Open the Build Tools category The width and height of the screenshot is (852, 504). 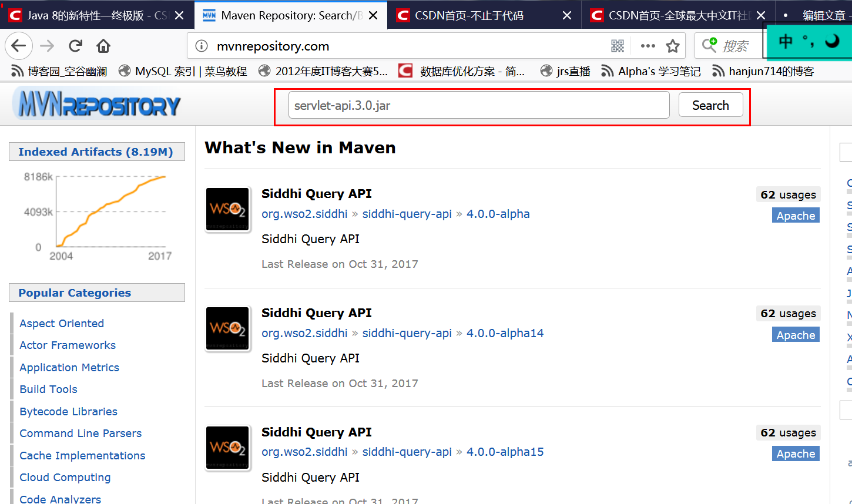(x=48, y=389)
